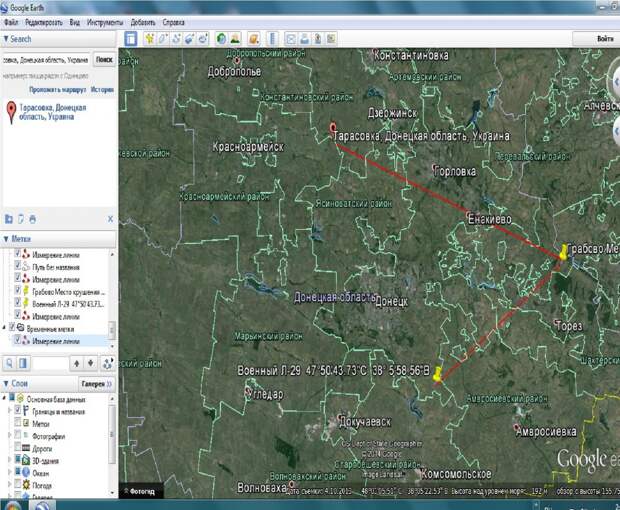Move item up with the up arrow button

coord(77,363)
